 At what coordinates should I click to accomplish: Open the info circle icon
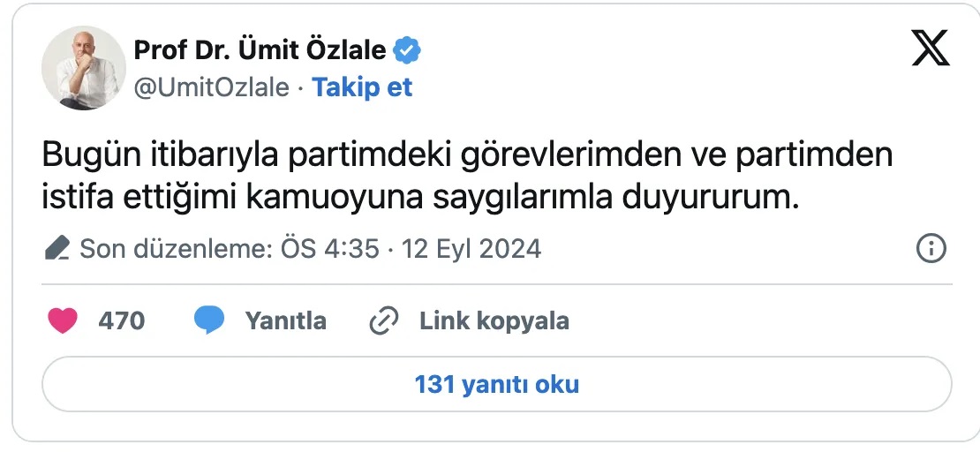pyautogui.click(x=931, y=249)
